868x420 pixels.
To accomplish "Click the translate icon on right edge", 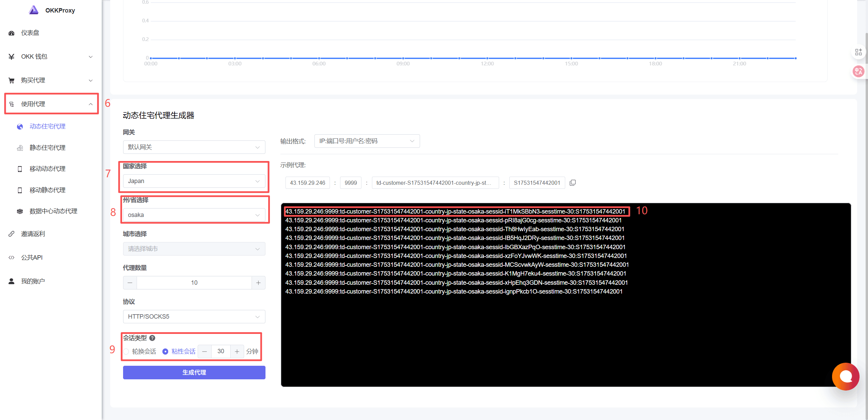I will (x=859, y=71).
